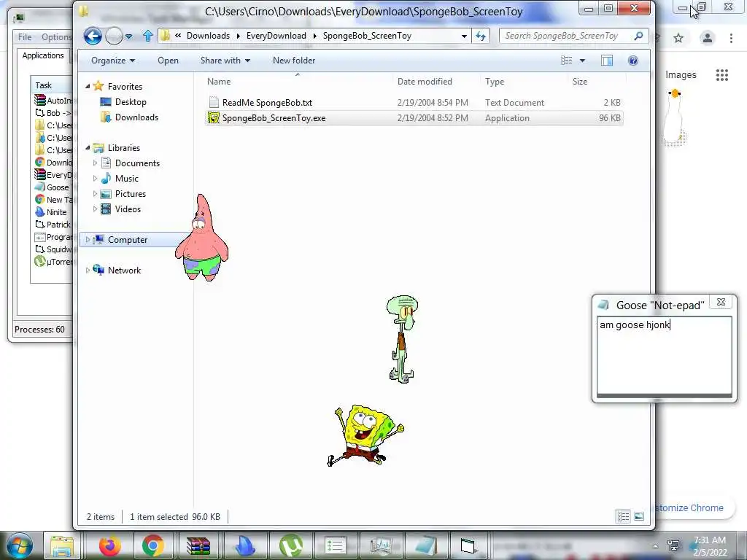Viewport: 747px width, 560px height.
Task: Click inside the Goose Not-epad text area
Action: (664, 355)
